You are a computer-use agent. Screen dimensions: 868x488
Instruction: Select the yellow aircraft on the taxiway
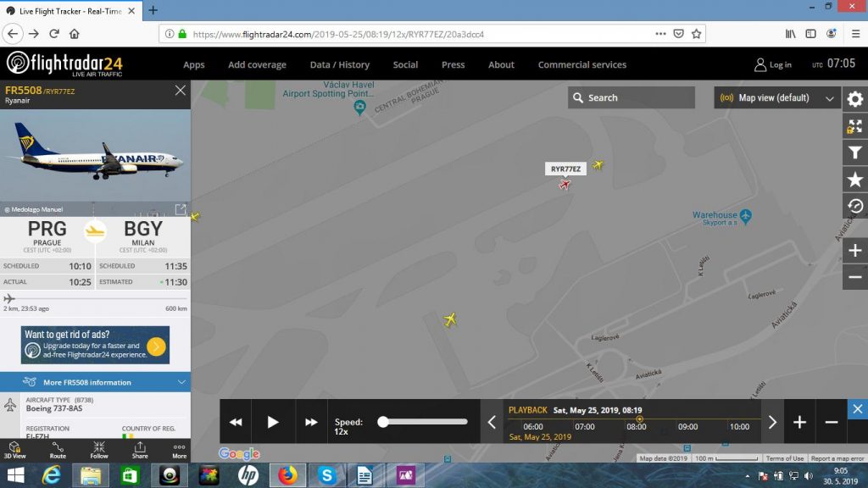click(450, 319)
